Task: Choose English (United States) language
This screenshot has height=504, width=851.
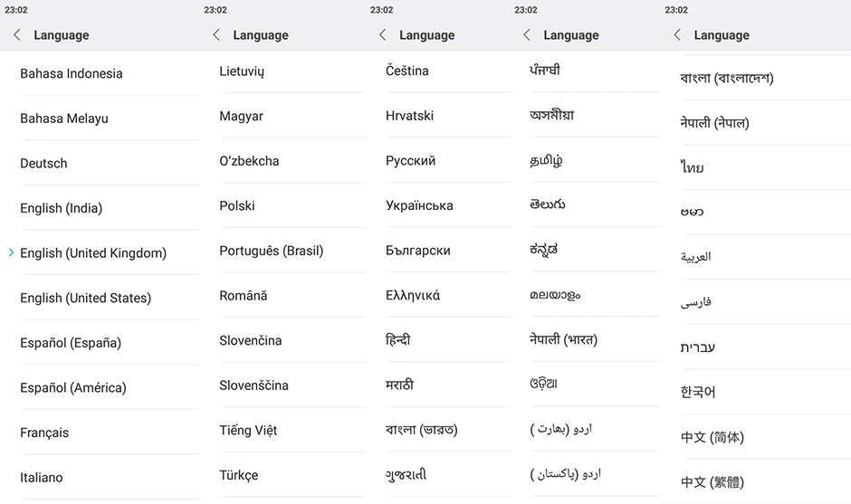Action: (103, 298)
